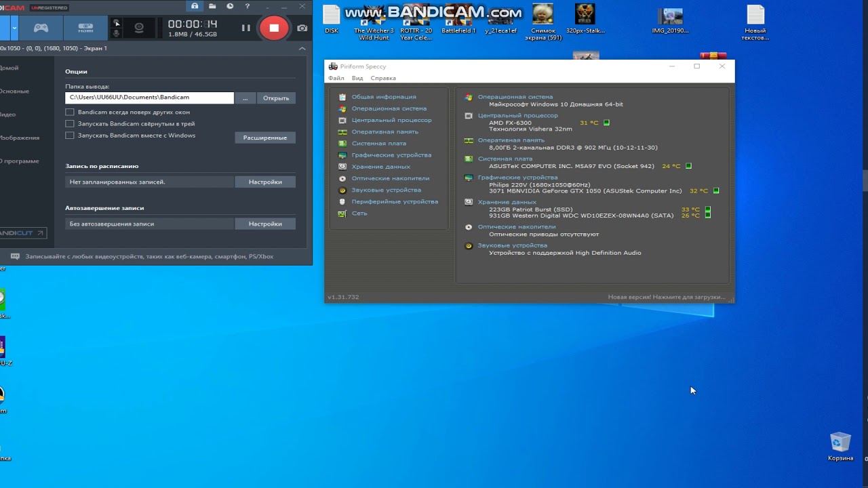The height and width of the screenshot is (488, 868).
Task: Click the webcam hint message in Bandicam footer
Action: (149, 257)
